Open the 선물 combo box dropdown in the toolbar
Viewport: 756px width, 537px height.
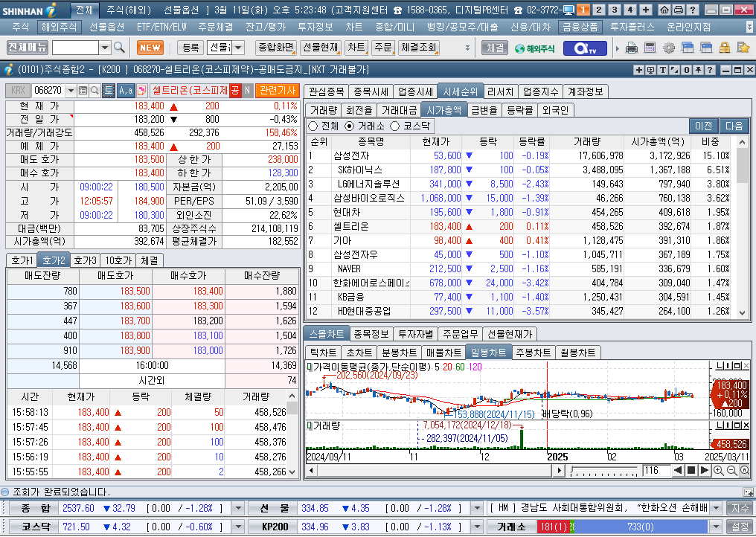pos(238,48)
